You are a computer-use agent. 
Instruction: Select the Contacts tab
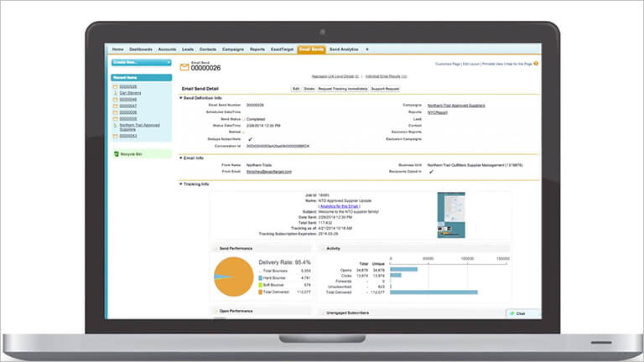tap(208, 49)
